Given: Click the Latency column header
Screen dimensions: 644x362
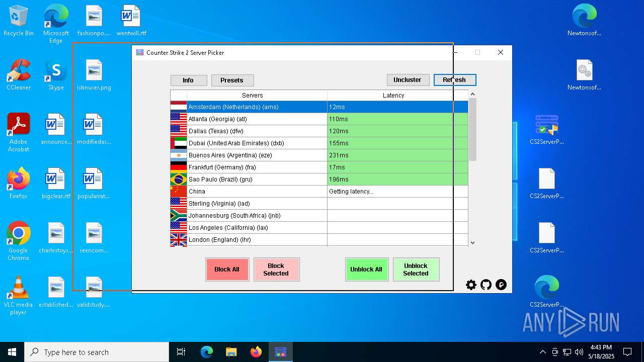Looking at the screenshot, I should tap(397, 96).
